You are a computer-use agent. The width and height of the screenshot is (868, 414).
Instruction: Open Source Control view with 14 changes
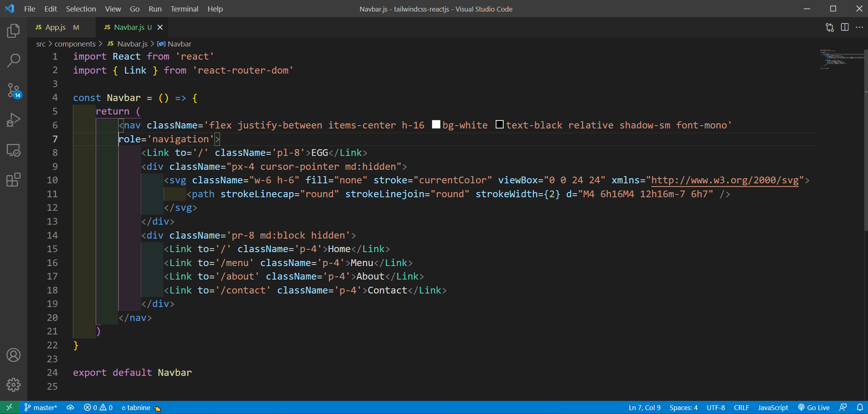click(x=14, y=91)
